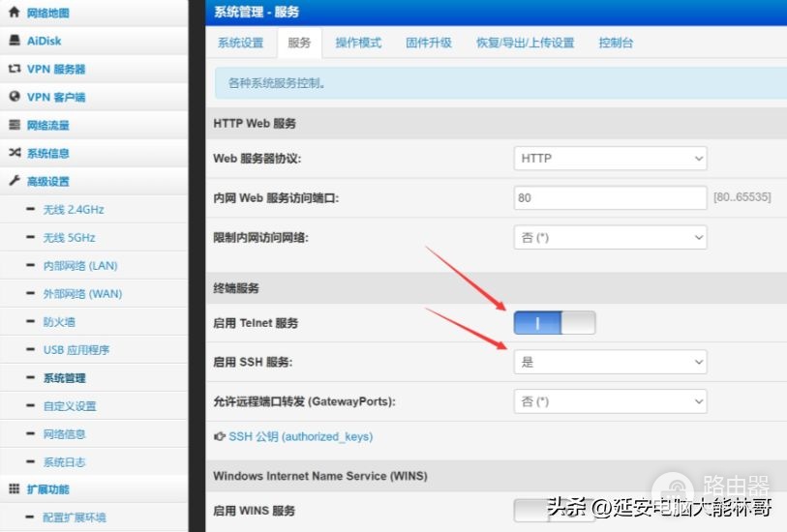Switch to the 固件升级 tab
Image resolution: width=787 pixels, height=532 pixels.
click(x=429, y=43)
